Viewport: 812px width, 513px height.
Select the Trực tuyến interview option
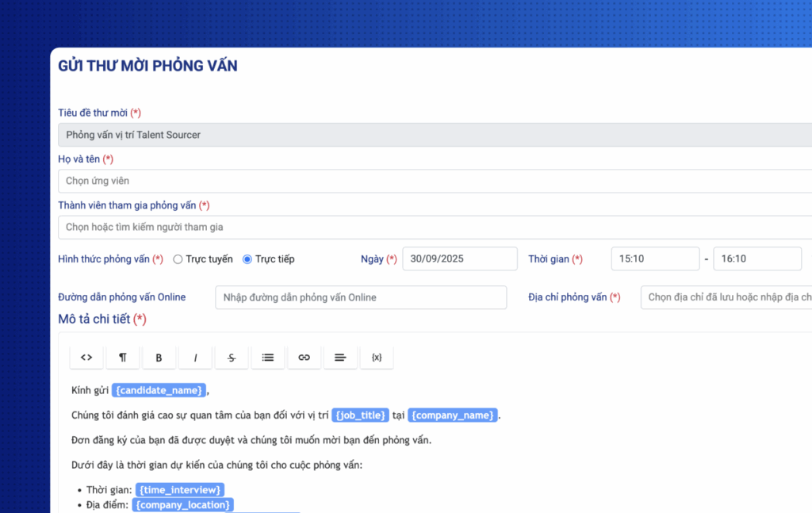pyautogui.click(x=178, y=259)
